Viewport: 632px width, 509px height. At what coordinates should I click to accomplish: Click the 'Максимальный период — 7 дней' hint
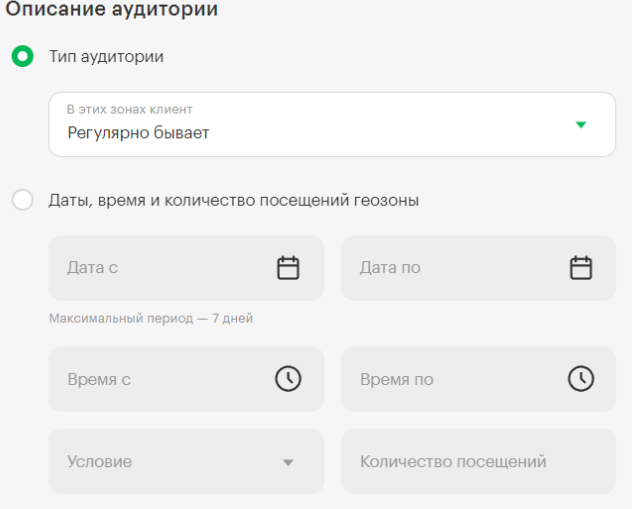point(150,319)
